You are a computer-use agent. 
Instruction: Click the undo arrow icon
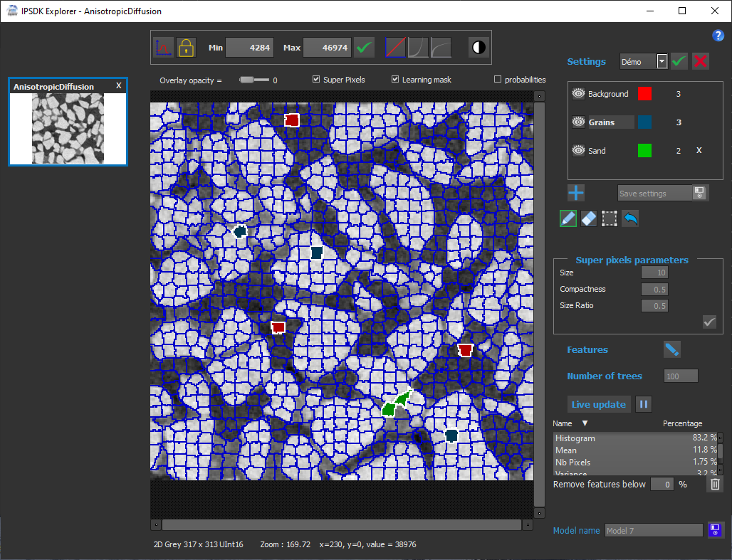629,218
